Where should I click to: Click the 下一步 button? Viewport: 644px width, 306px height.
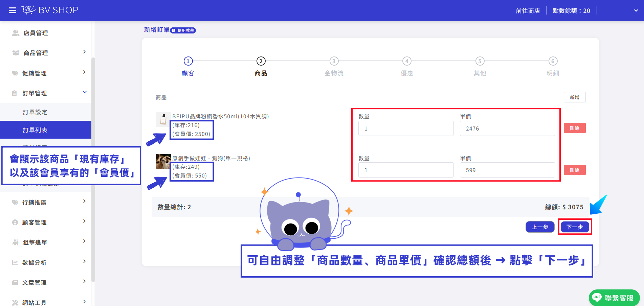click(575, 227)
